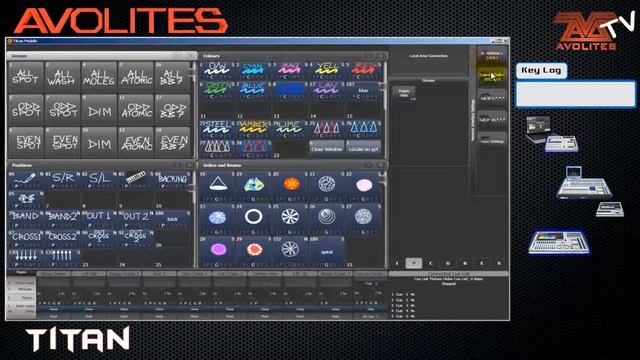Toggle the G attribute filter
The image size is (640, 360).
click(x=448, y=263)
